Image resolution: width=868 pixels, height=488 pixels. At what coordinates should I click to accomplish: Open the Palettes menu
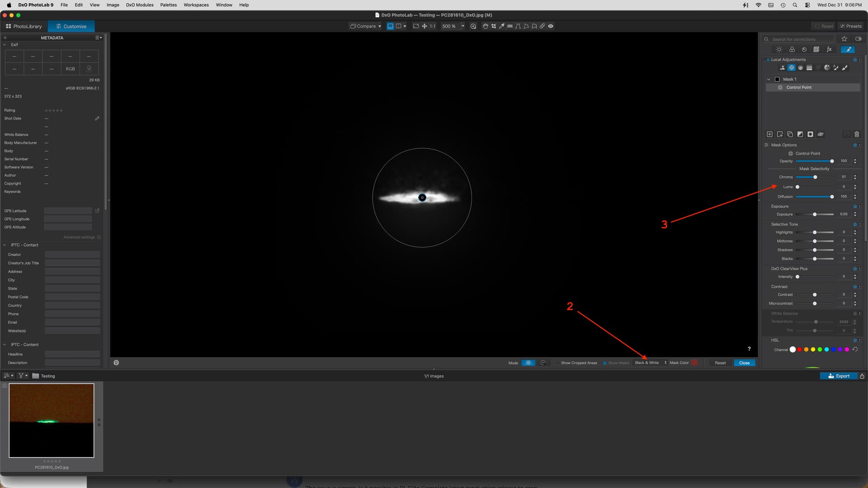click(x=168, y=5)
